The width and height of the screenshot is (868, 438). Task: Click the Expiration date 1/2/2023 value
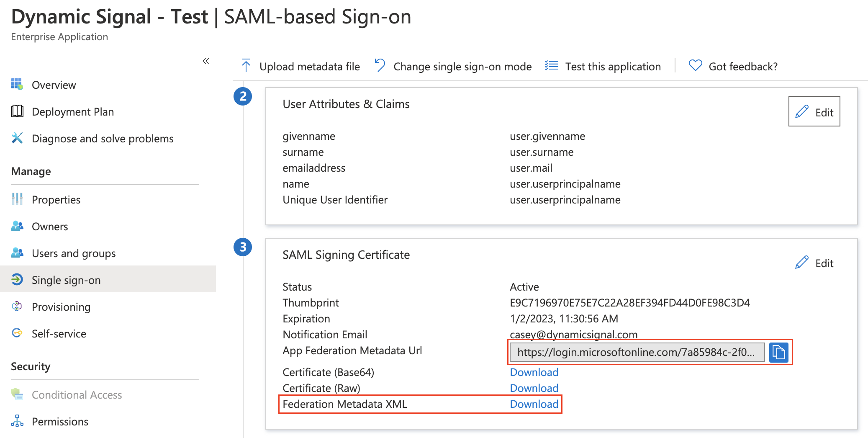point(564,319)
